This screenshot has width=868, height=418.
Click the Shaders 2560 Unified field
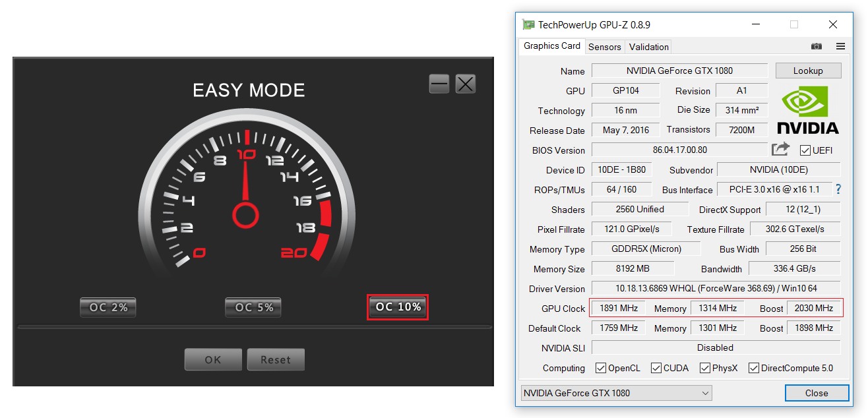(640, 209)
